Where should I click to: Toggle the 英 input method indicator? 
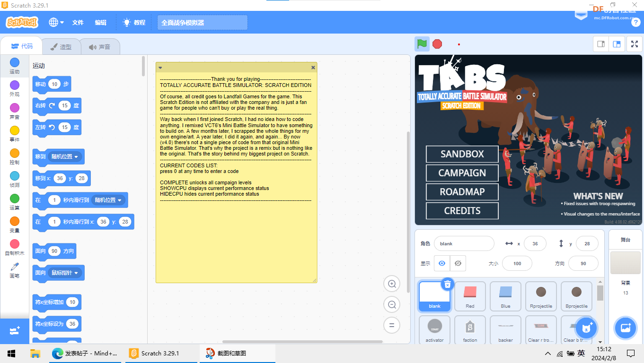tap(581, 353)
